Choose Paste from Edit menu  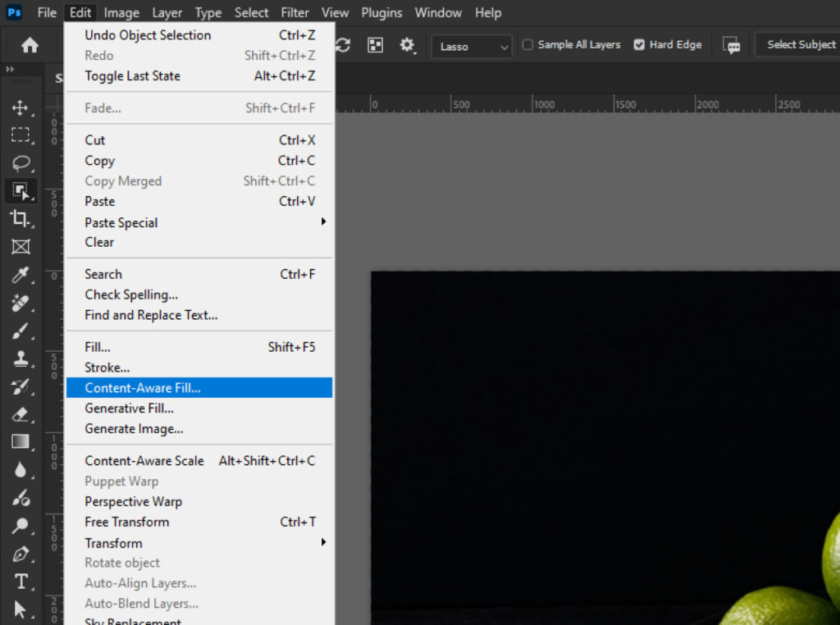click(x=199, y=202)
